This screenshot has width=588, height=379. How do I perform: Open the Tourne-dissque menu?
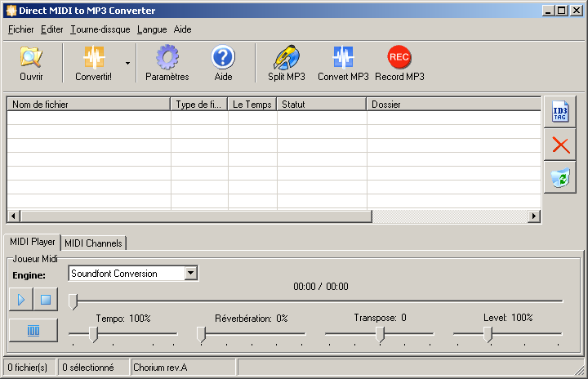(100, 29)
